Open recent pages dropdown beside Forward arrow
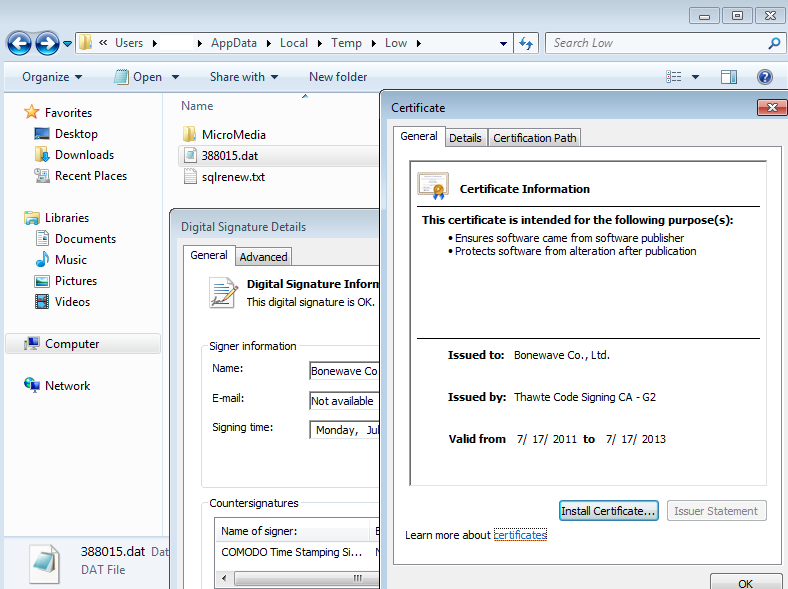The width and height of the screenshot is (788, 589). point(67,44)
